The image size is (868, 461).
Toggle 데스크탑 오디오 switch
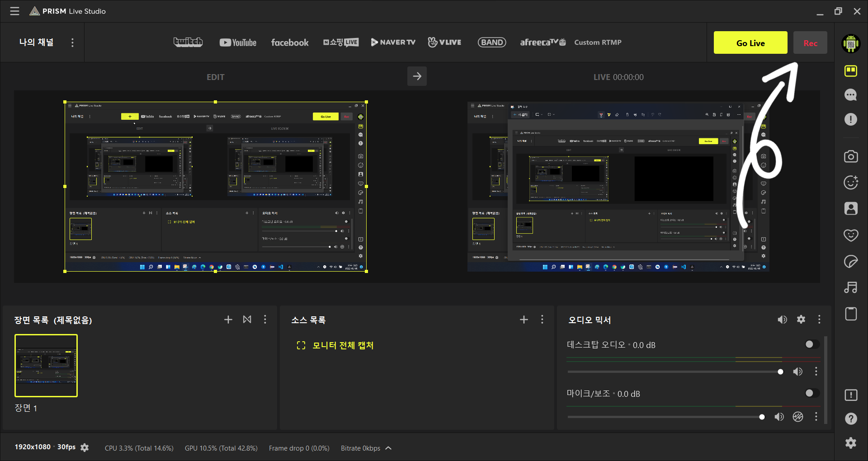point(812,344)
